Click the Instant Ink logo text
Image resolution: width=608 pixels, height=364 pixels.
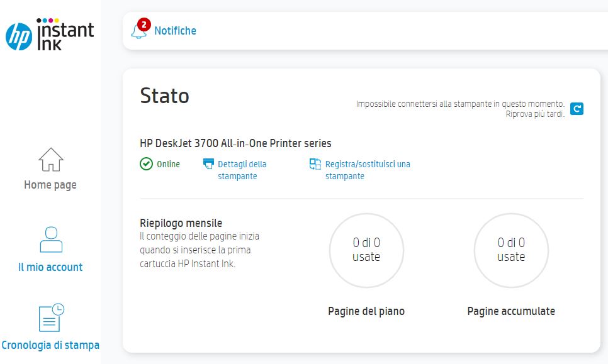pos(65,36)
